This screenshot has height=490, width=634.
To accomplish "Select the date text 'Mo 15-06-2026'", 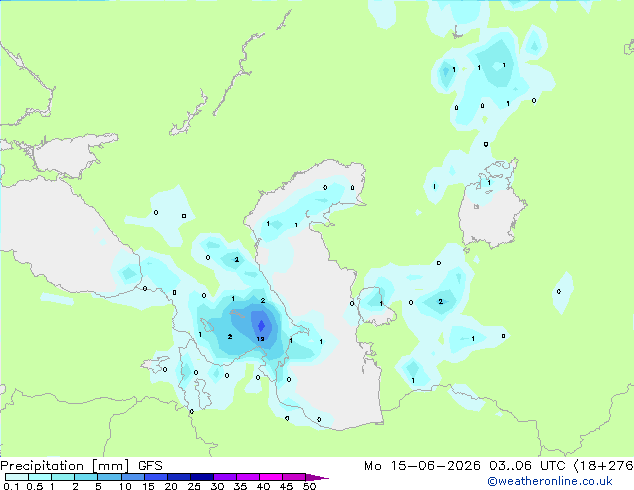I will 423,466.
